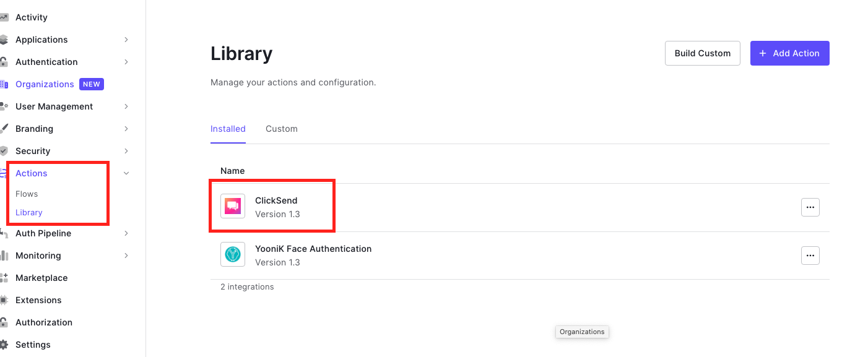
Task: Select the Installed tab
Action: coord(228,129)
